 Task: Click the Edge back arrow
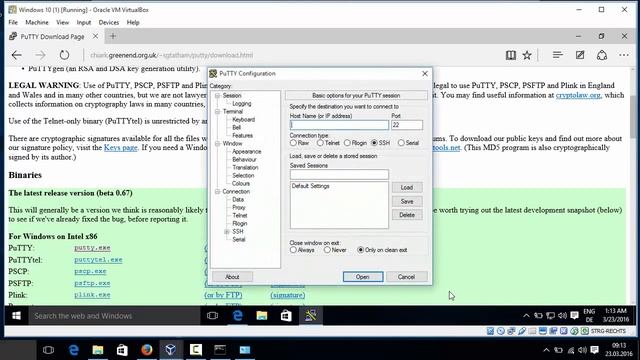point(16,55)
